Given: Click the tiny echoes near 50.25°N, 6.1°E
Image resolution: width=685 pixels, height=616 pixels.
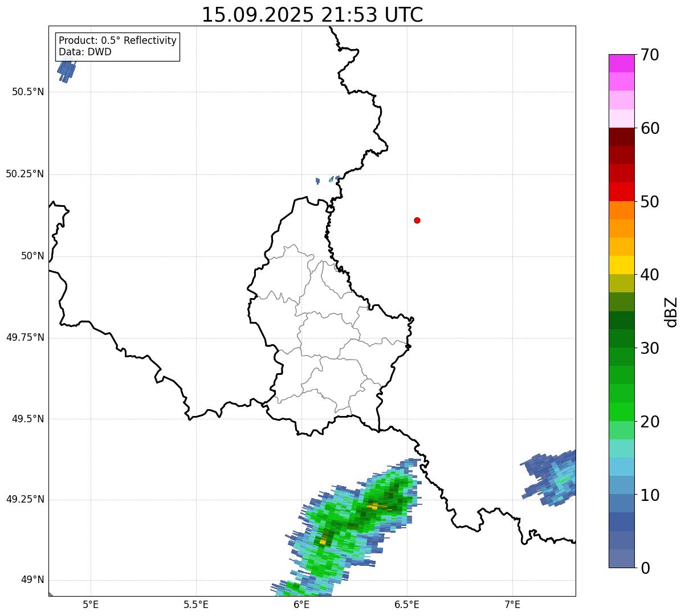Looking at the screenshot, I should coord(328,180).
